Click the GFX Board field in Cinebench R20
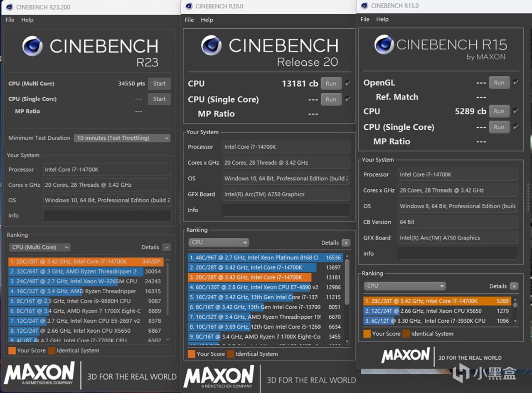 pyautogui.click(x=286, y=194)
